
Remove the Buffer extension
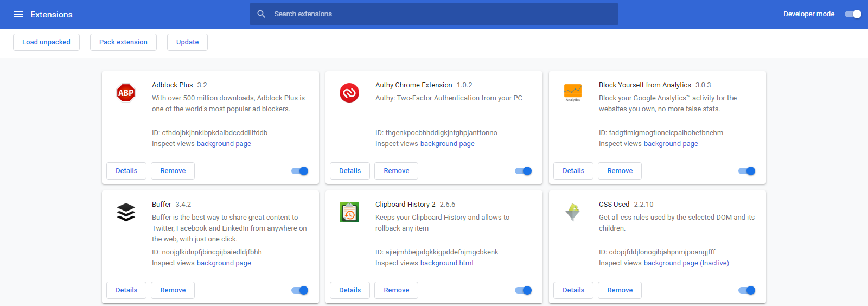(x=173, y=290)
